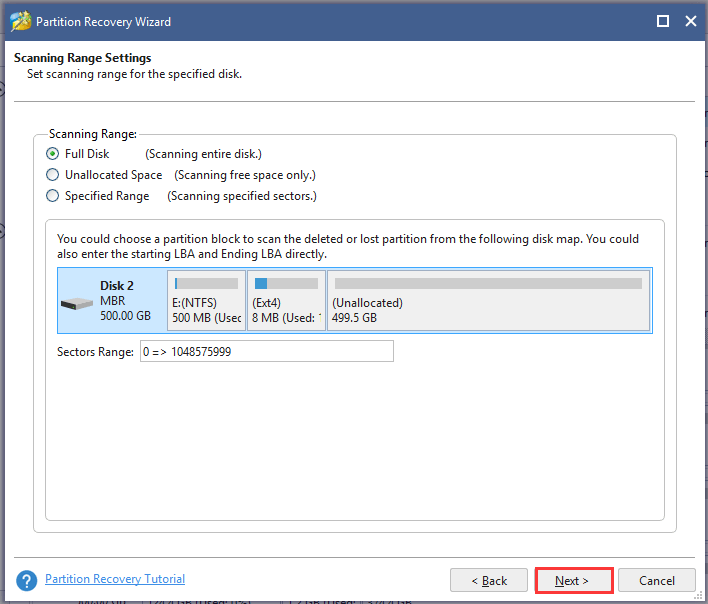Click '(Scanning specified sectors.)' description text

(242, 196)
